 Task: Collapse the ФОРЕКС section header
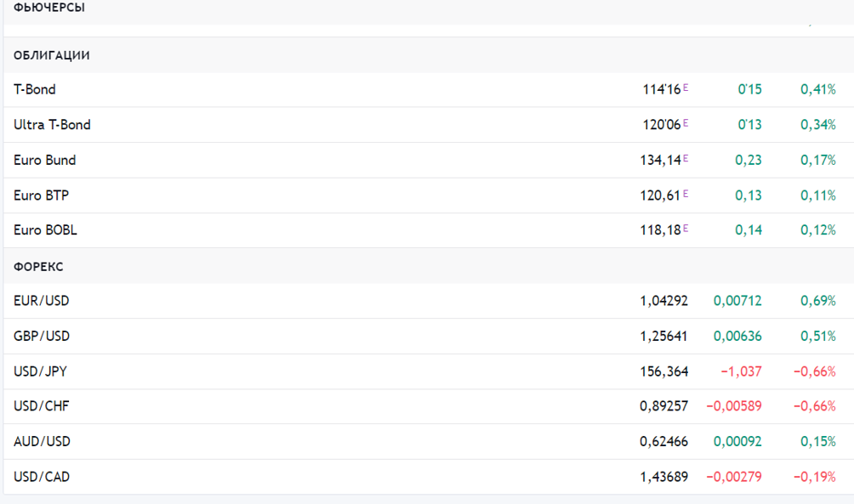[x=38, y=267]
